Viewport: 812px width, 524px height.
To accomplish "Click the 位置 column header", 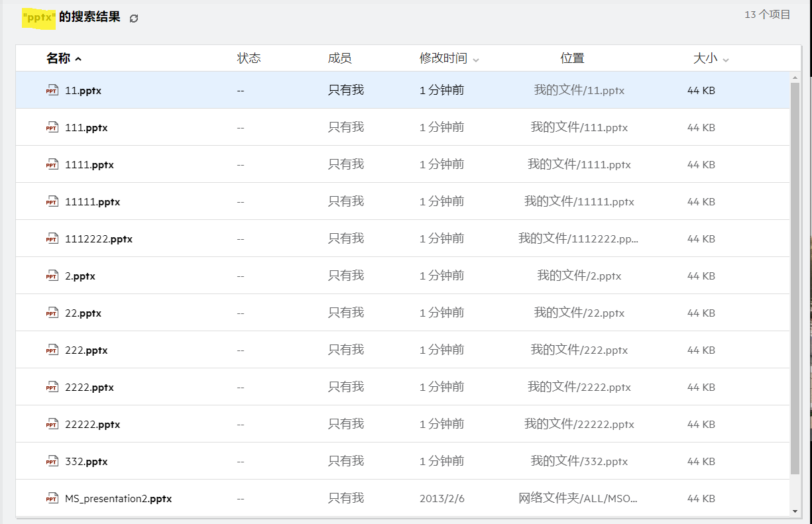I will pyautogui.click(x=572, y=58).
